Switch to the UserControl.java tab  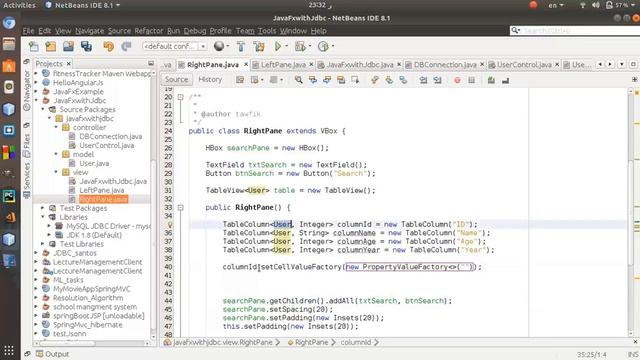point(524,64)
